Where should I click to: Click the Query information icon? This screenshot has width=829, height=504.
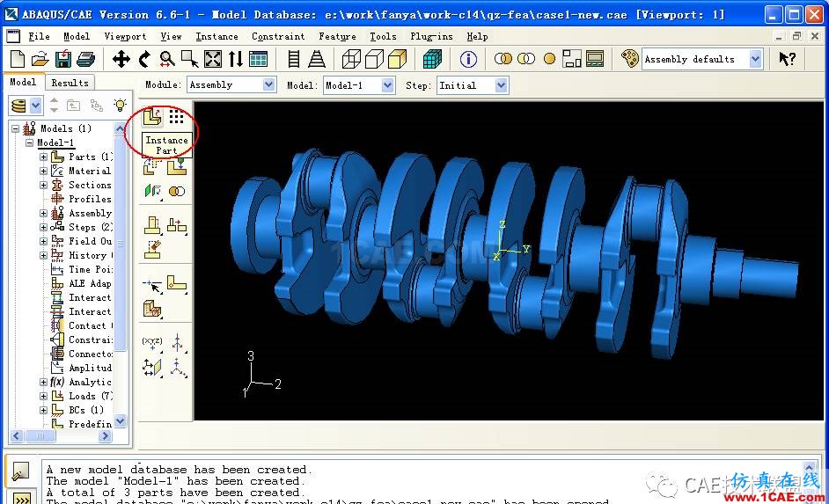tap(468, 59)
